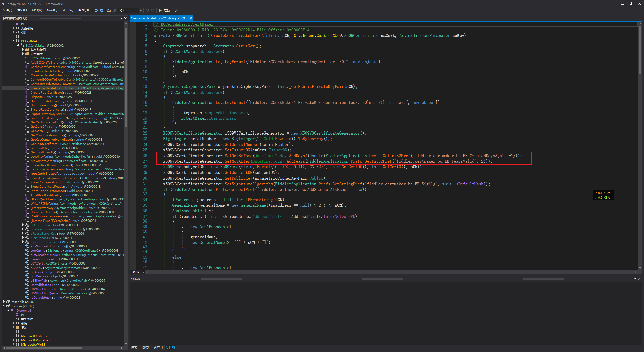Image resolution: width=644 pixels, height=352 pixels.
Task: Click the Open file folder icon
Action: click(109, 10)
